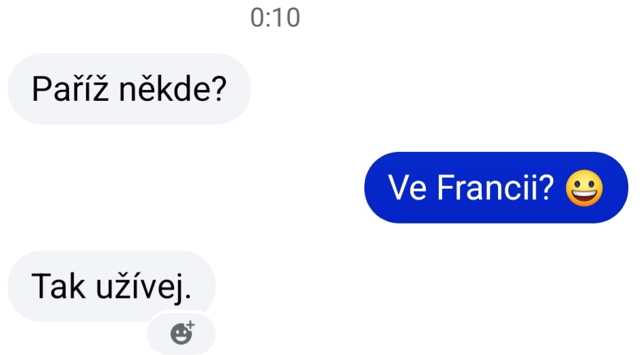
Task: Tap the word "Tak" in the last message
Action: (58, 286)
